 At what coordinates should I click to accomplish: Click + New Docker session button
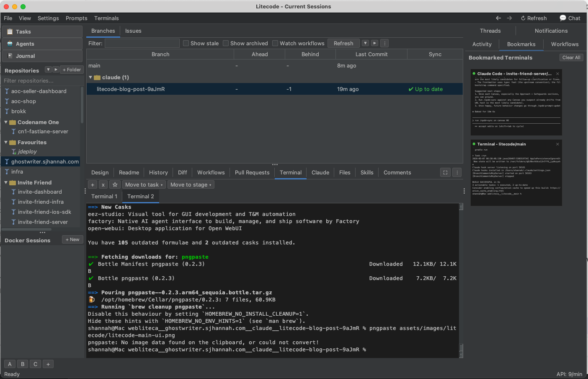72,239
